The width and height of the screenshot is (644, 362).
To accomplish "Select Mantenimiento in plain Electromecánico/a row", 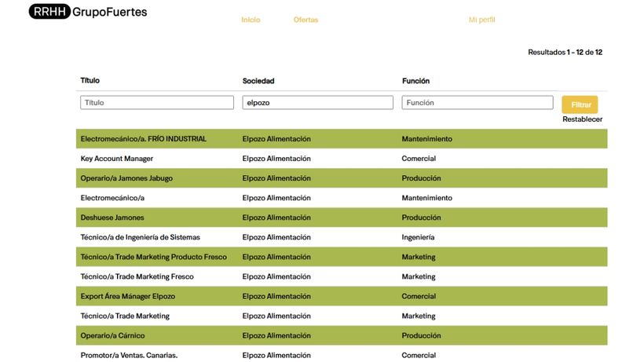I will [x=426, y=198].
